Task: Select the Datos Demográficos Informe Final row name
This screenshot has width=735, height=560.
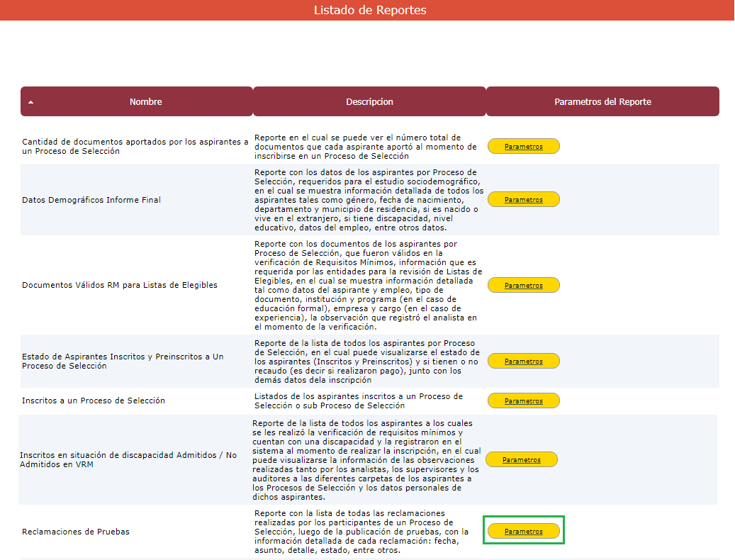Action: pos(91,200)
